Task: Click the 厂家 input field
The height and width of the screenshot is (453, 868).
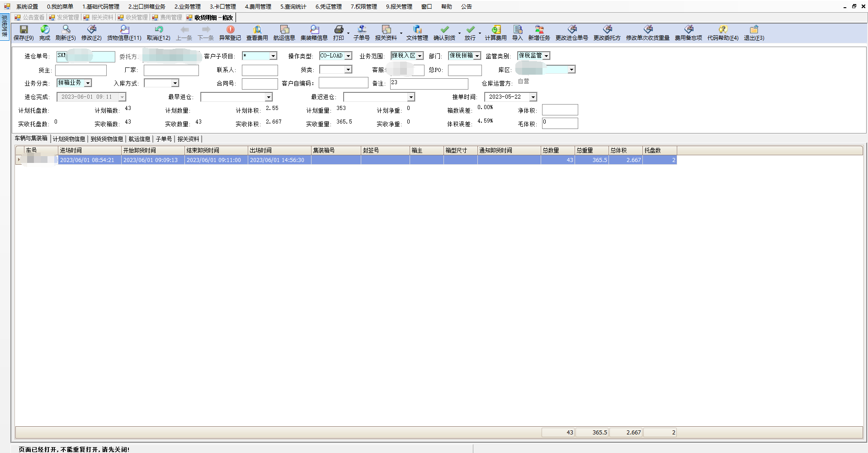Action: point(171,70)
